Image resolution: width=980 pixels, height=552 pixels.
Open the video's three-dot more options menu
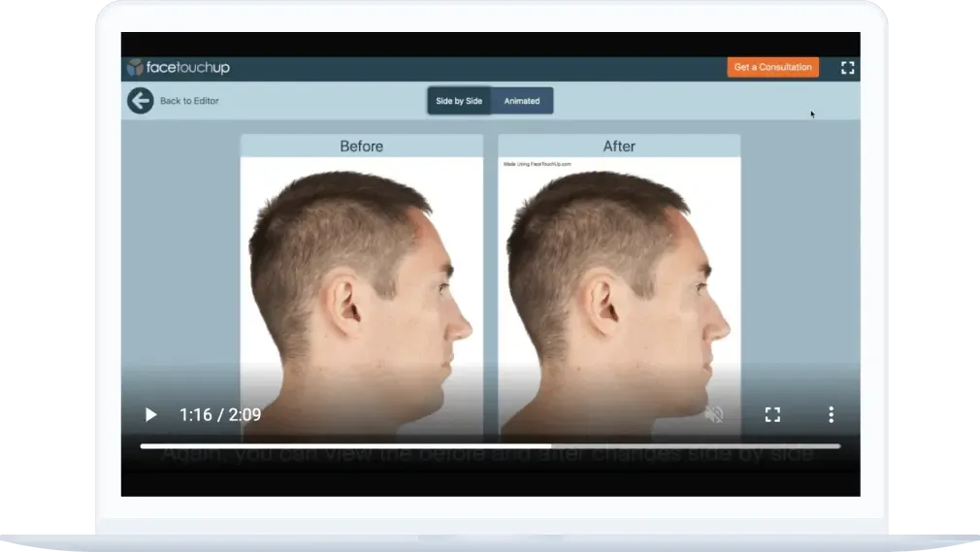831,415
